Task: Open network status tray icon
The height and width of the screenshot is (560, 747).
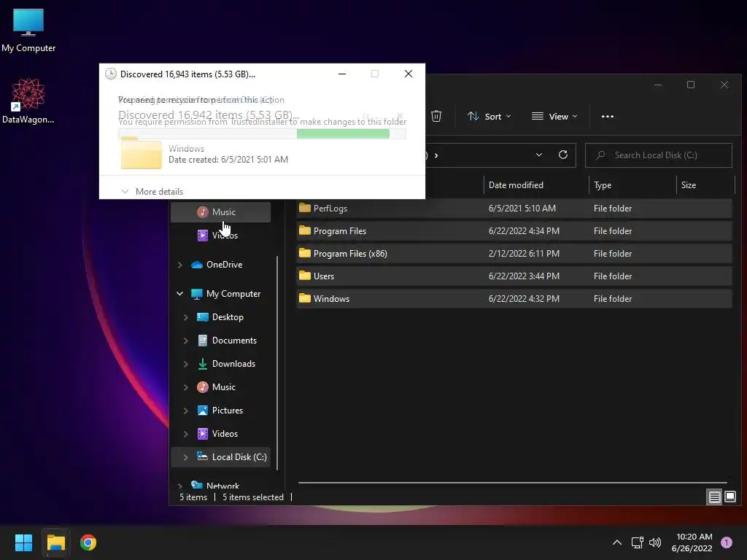Action: 638,542
